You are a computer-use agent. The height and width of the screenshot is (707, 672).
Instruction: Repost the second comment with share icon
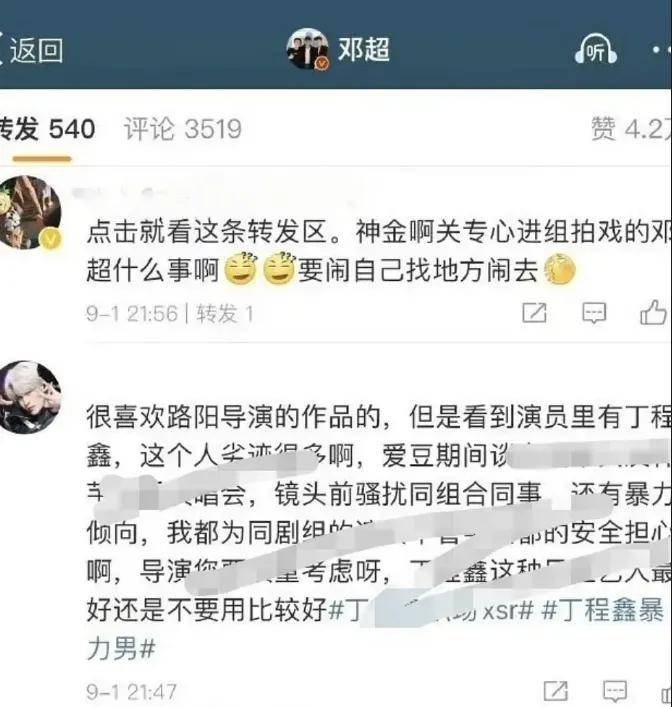555,691
